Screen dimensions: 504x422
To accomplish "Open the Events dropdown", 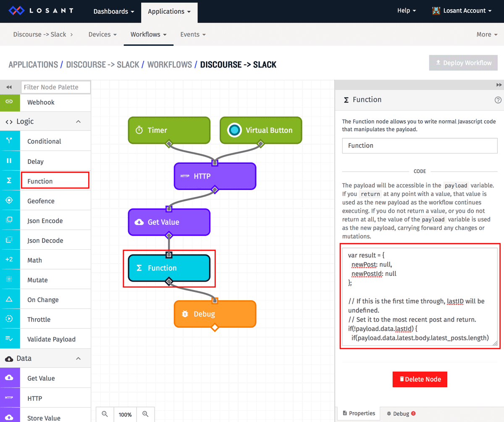I will pos(193,34).
